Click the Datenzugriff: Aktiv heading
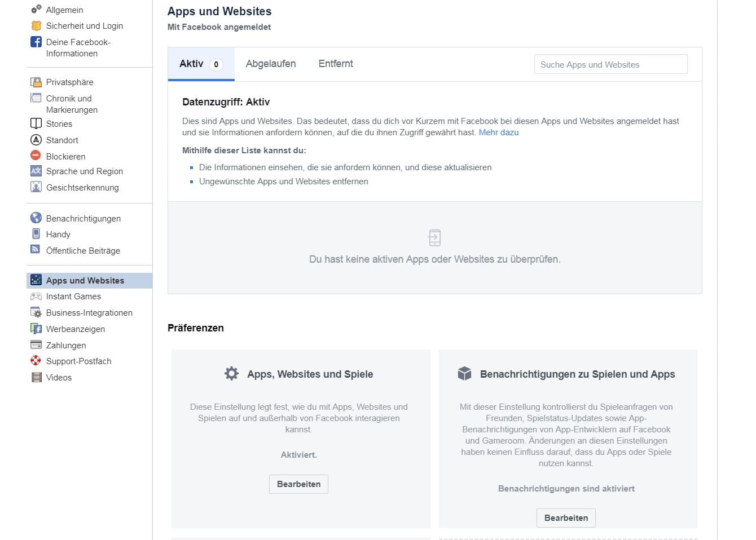756x540 pixels. point(226,102)
